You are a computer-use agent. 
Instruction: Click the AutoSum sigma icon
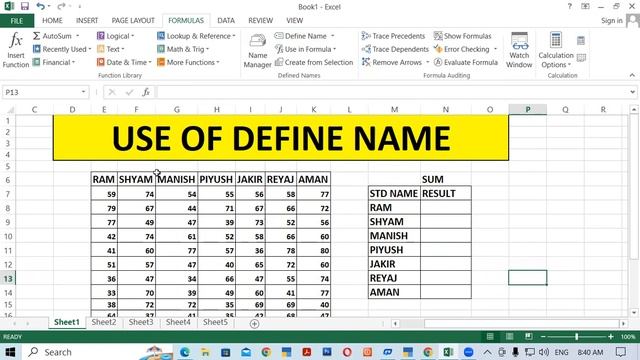click(x=36, y=36)
